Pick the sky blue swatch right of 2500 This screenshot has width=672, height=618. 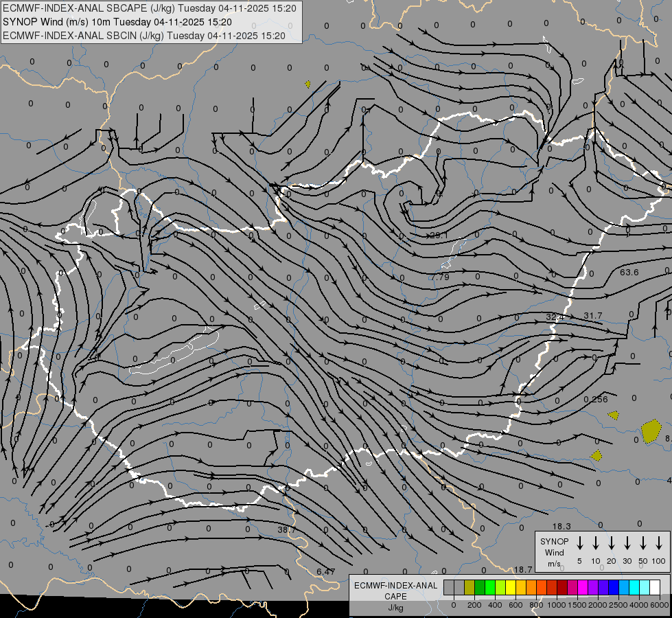(624, 587)
